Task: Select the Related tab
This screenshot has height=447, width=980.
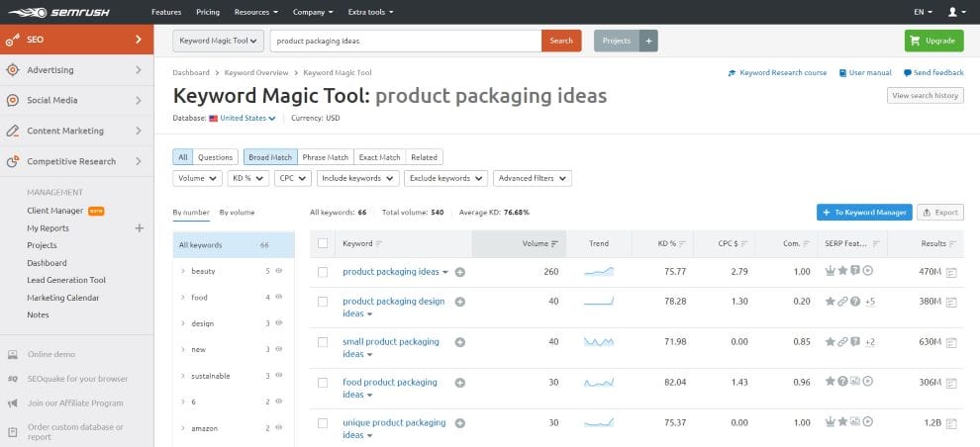Action: 425,157
